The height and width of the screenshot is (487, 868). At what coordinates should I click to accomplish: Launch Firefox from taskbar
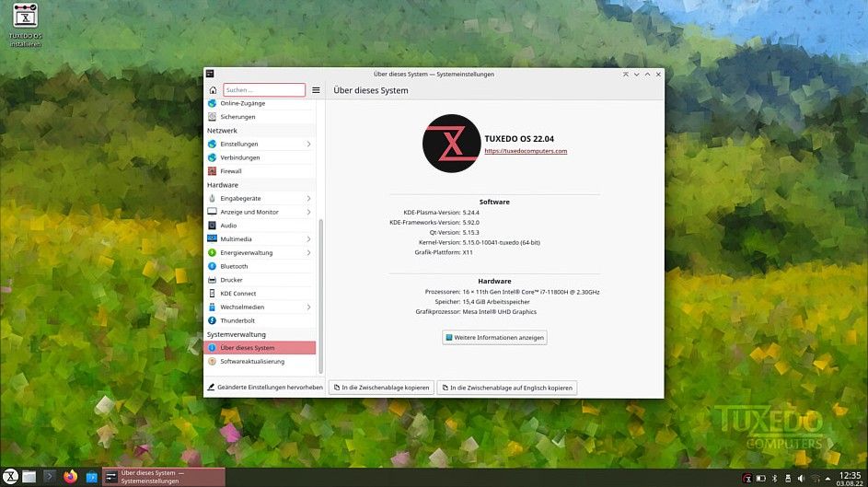click(70, 477)
